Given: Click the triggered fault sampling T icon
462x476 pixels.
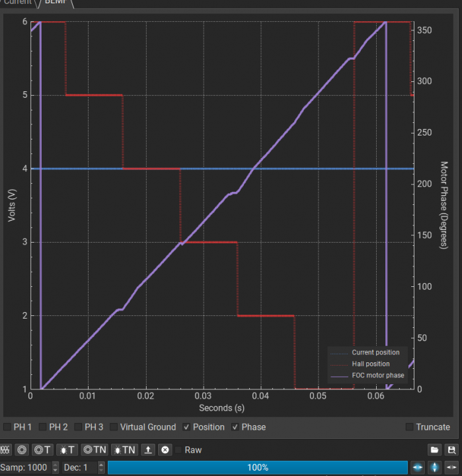Looking at the screenshot, I should click(67, 450).
